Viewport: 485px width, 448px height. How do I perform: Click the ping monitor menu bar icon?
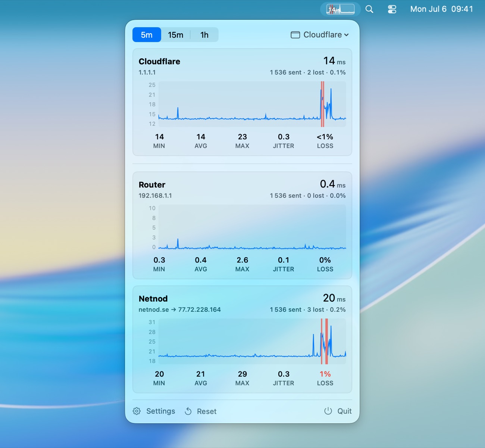pyautogui.click(x=340, y=9)
